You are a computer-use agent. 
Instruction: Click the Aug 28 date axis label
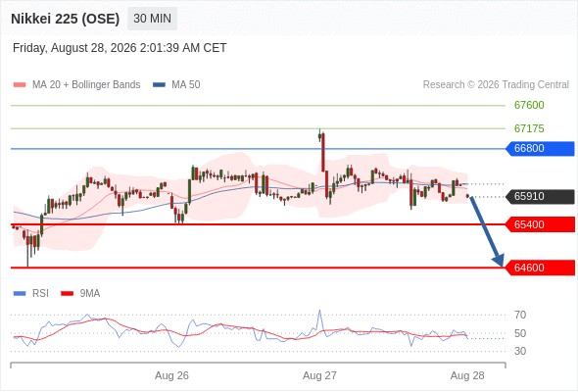(467, 375)
